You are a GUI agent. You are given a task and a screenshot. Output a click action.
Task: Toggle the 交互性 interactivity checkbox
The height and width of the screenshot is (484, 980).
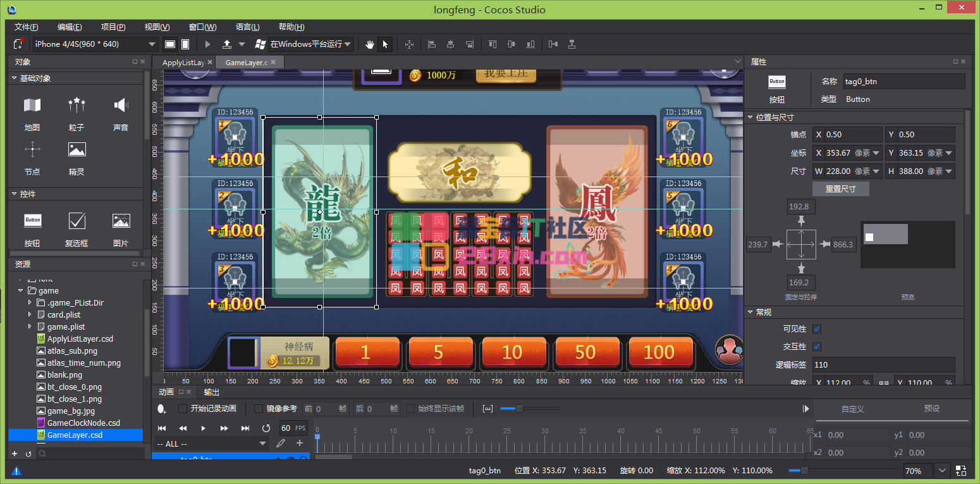816,347
